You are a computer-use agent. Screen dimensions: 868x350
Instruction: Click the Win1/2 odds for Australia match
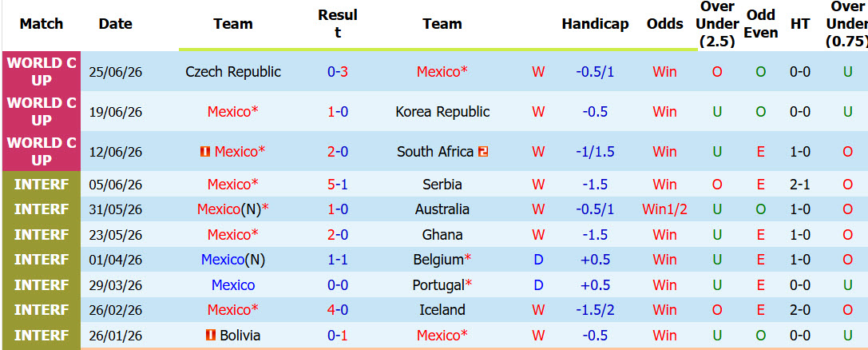click(665, 209)
